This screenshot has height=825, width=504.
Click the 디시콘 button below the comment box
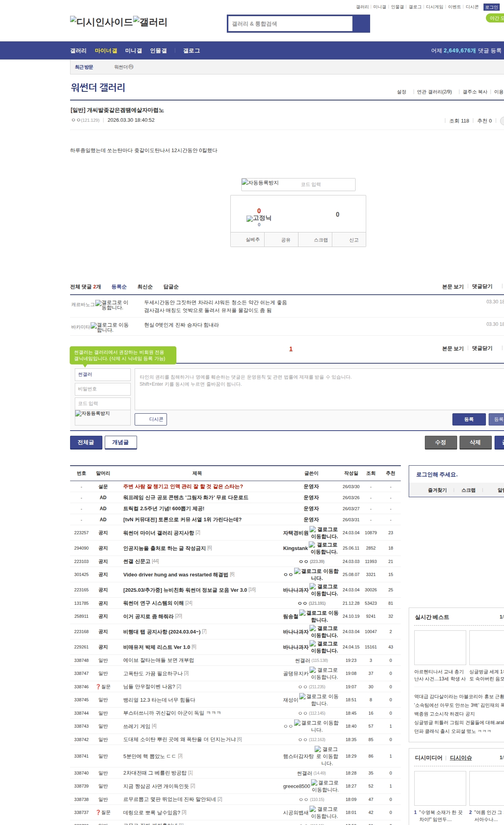click(x=151, y=419)
